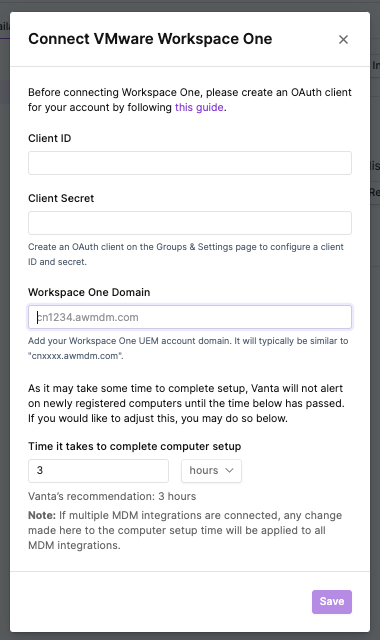Click the MDM integrations Note paragraph

185,530
